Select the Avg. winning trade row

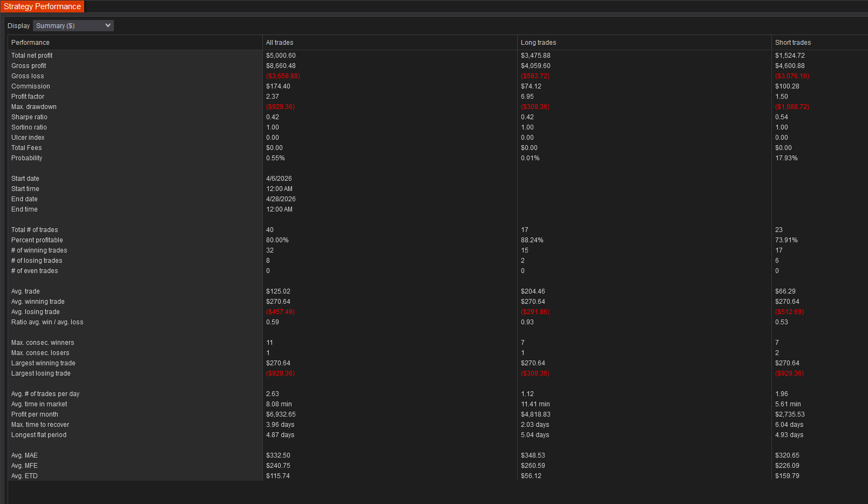[x=38, y=301]
